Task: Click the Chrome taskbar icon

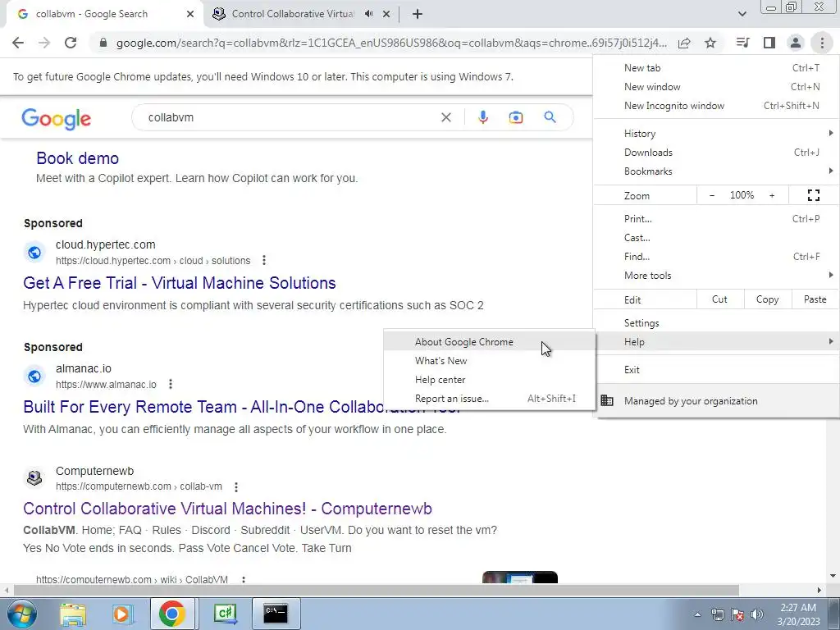Action: coord(172,614)
